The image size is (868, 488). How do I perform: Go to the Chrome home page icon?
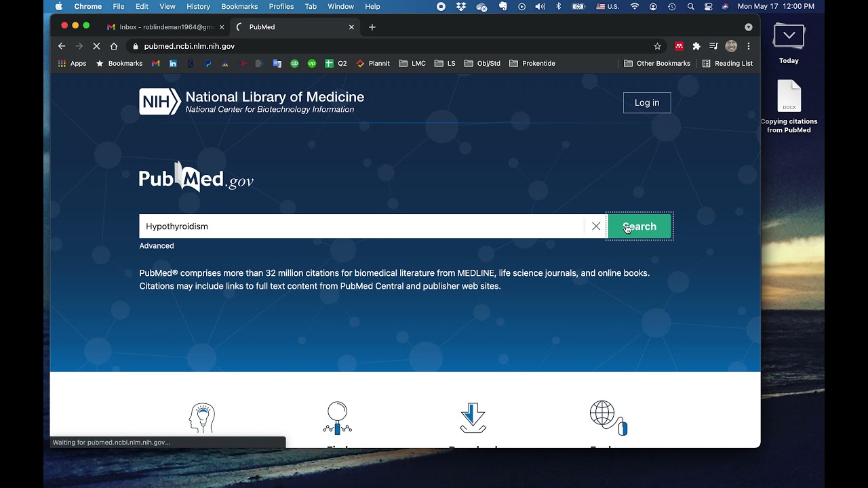[114, 46]
